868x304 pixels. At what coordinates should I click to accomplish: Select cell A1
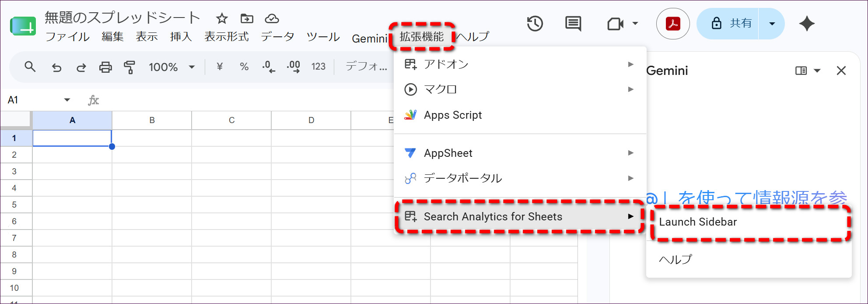pyautogui.click(x=72, y=138)
